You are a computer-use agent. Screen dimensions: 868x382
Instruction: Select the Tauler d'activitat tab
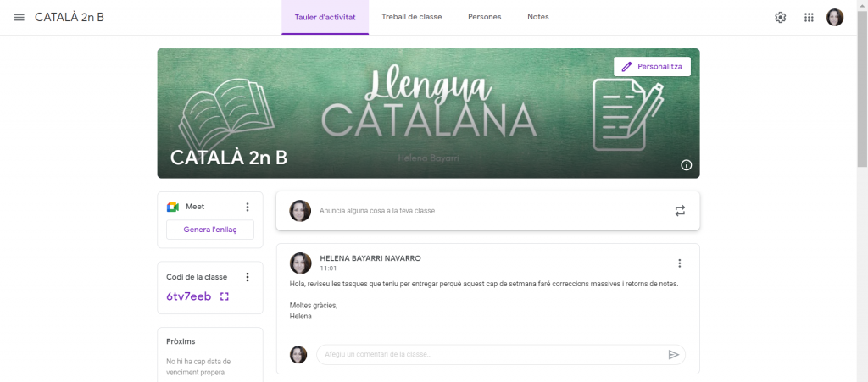[x=325, y=17]
